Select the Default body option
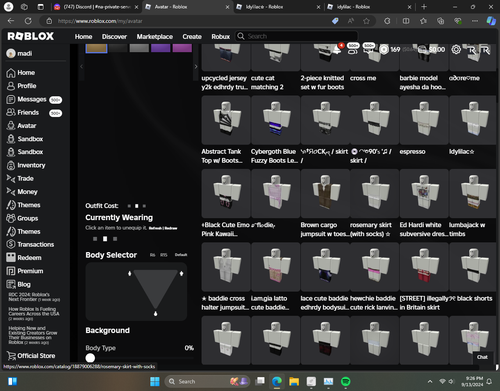The height and width of the screenshot is (391, 500). point(181,255)
